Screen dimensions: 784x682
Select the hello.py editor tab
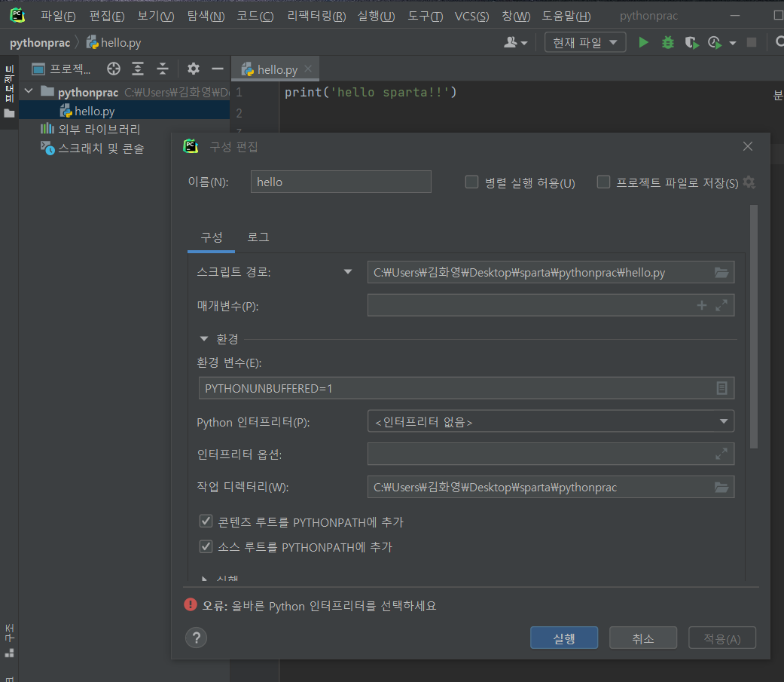click(275, 69)
